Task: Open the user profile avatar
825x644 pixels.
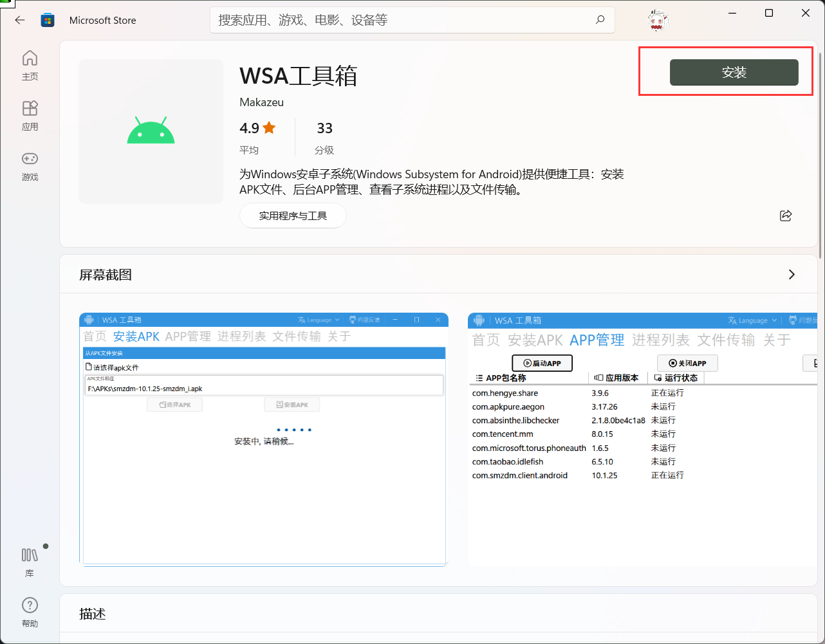Action: point(658,21)
